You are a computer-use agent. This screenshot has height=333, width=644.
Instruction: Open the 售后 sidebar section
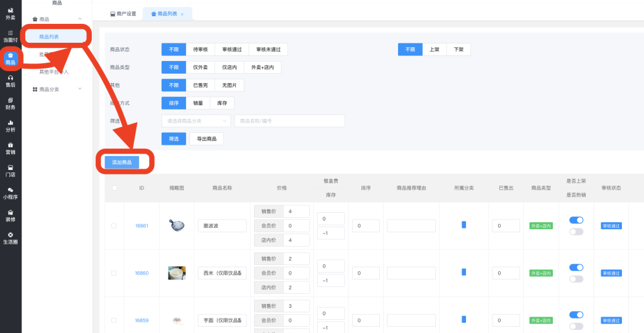pyautogui.click(x=10, y=81)
